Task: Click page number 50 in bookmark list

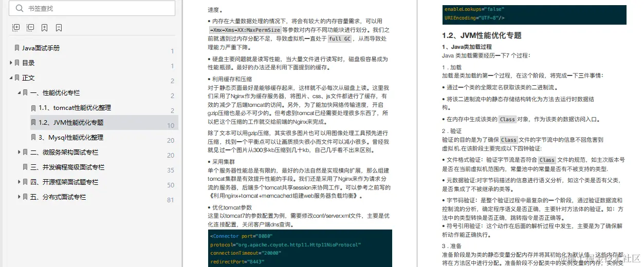Action: point(171,185)
